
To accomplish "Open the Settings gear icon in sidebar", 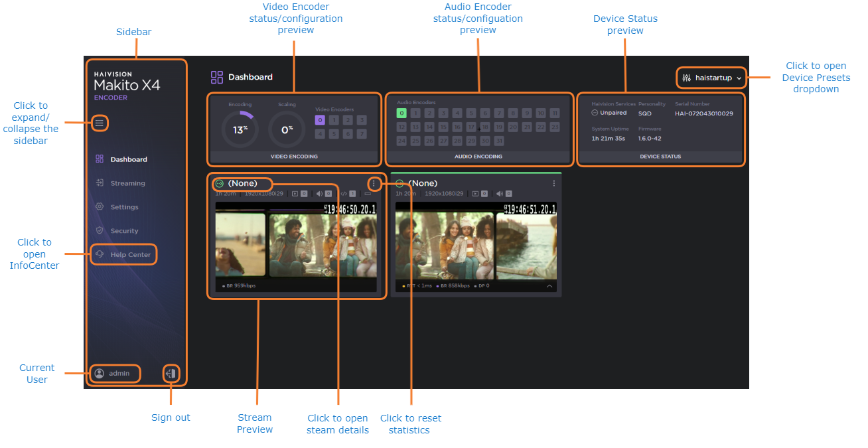I will click(x=98, y=206).
